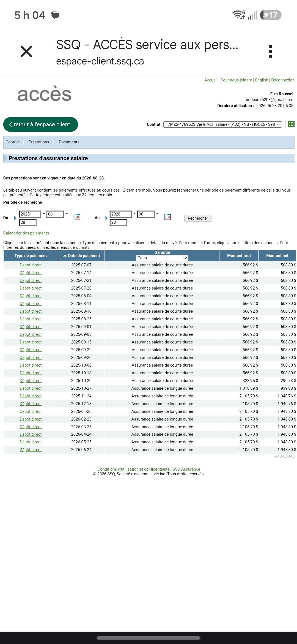This screenshot has height=644, width=297.
Task: Open Dépôt direct for 2025-08-25
Action: (31, 319)
